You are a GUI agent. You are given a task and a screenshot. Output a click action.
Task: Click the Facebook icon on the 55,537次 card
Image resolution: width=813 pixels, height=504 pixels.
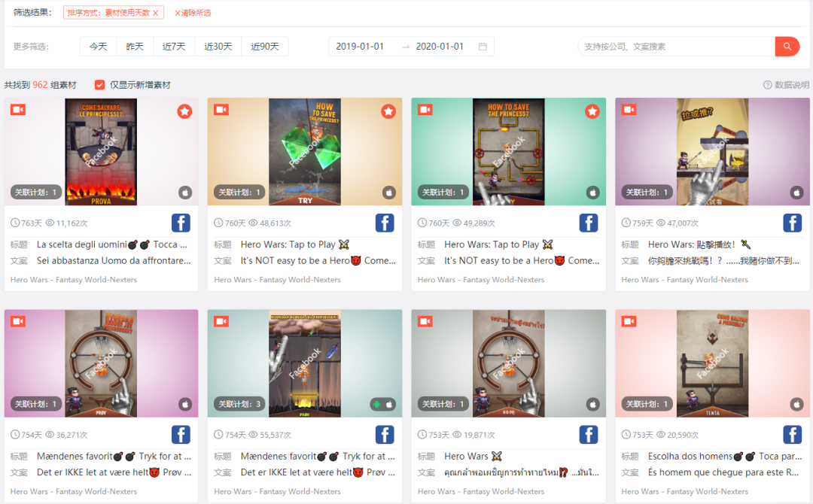pos(385,435)
